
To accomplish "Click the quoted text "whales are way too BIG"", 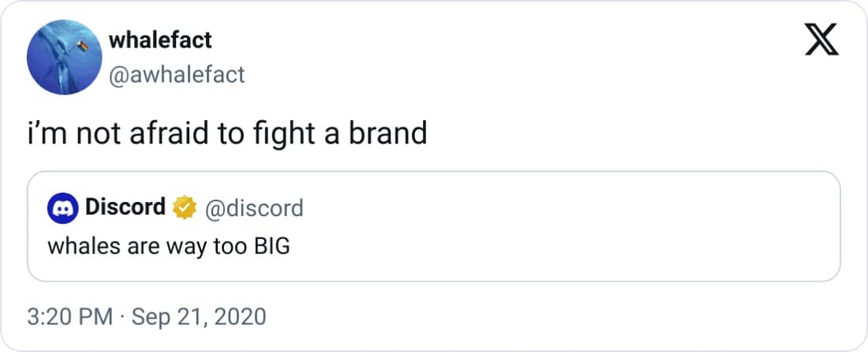I will coord(169,246).
